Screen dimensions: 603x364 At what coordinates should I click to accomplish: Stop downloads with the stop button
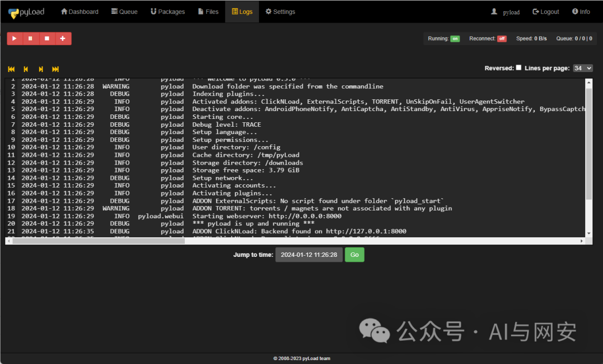click(47, 39)
